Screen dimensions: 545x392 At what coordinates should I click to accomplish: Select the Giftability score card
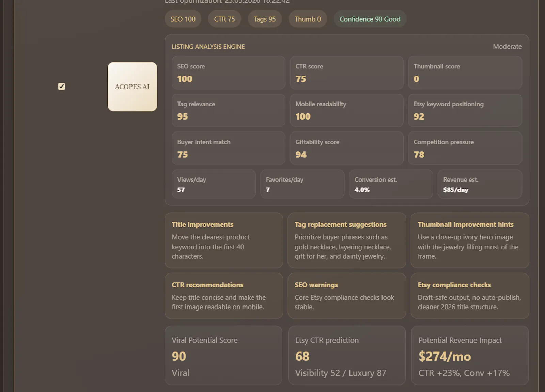click(347, 148)
